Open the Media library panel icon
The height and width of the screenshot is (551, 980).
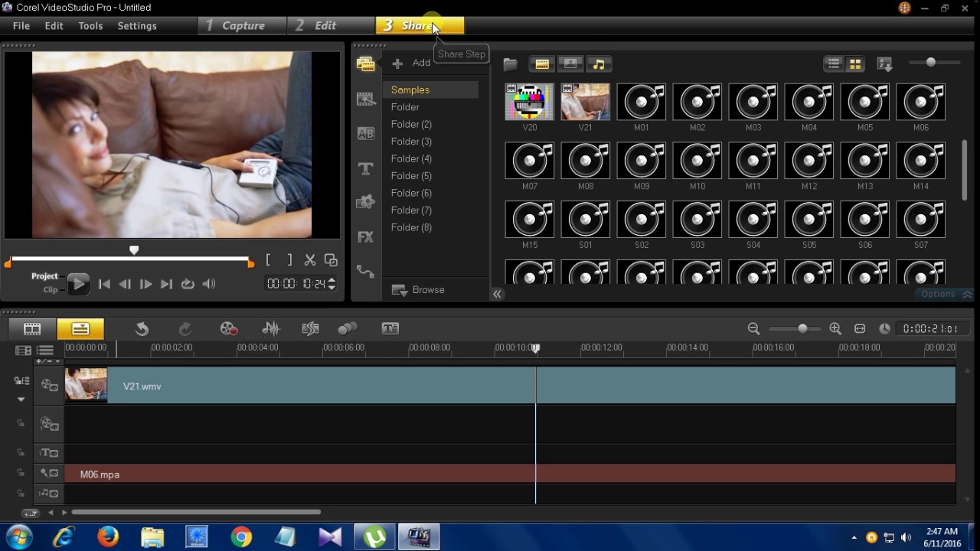pos(366,64)
